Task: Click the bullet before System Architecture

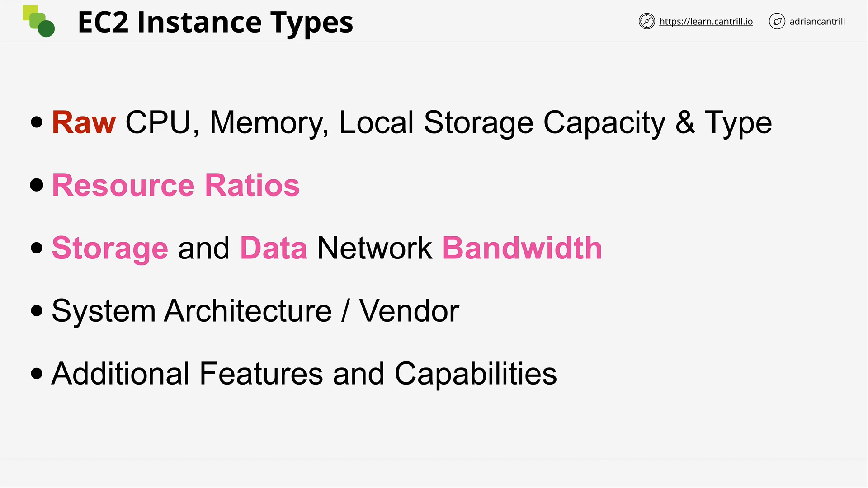Action: click(37, 311)
